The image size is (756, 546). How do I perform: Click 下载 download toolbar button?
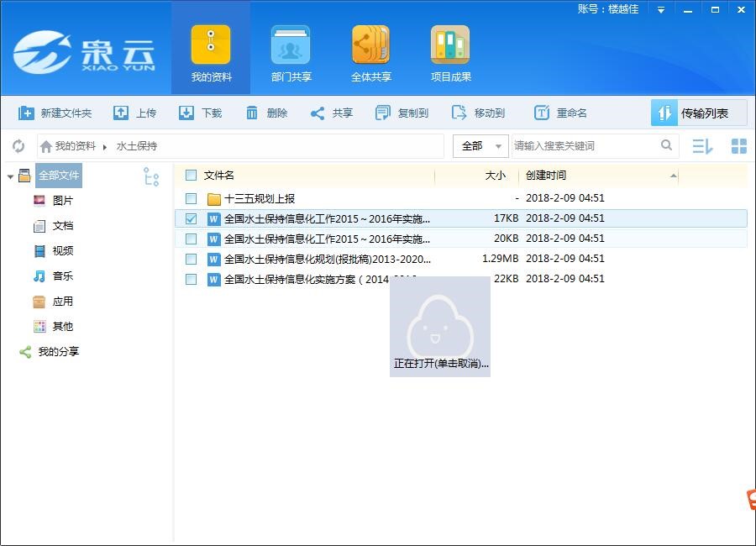[x=201, y=113]
